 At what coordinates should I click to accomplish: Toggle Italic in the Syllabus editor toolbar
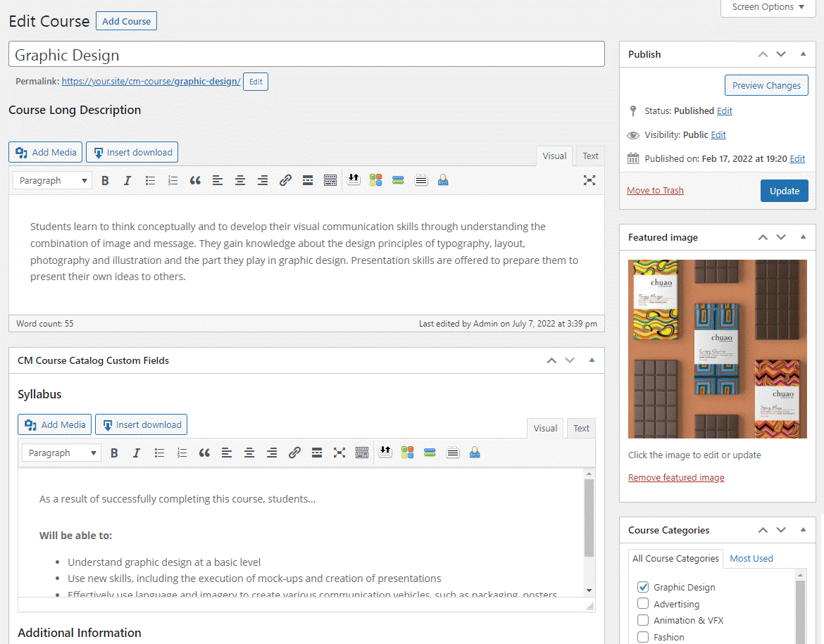(x=137, y=453)
